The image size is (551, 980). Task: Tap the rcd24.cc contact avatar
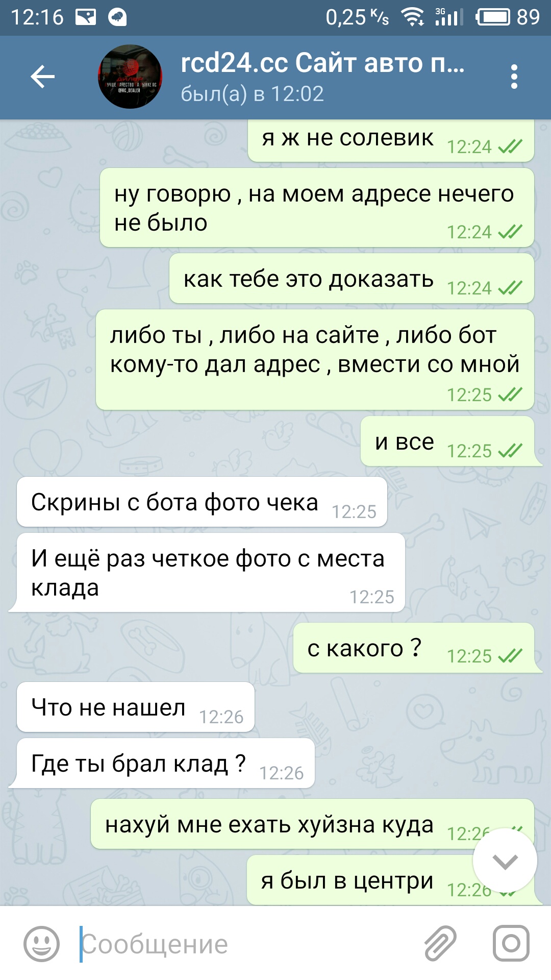[130, 77]
